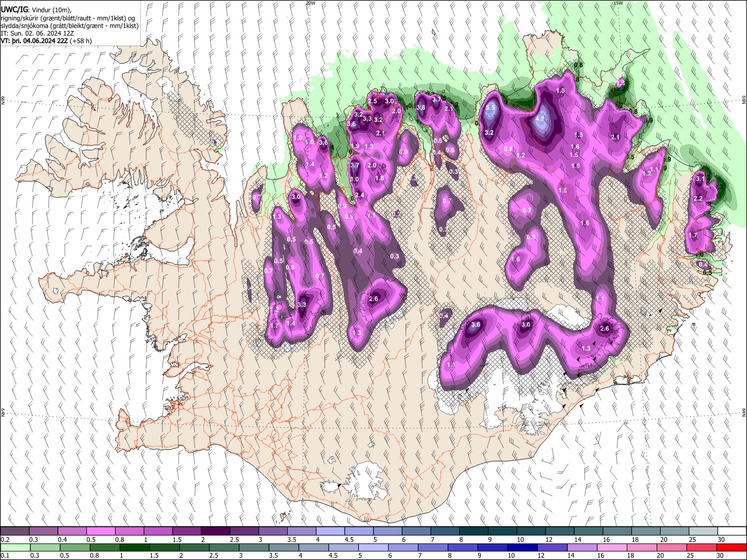Select lavender swatch labeled 4.5 in upper legend row
Viewport: 747px width, 560px height.
click(359, 531)
